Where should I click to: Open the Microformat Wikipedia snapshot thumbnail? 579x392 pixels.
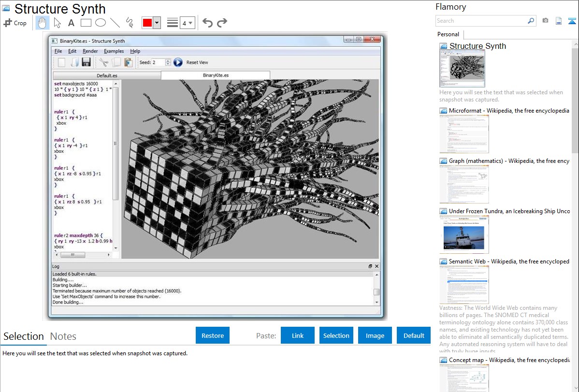(464, 134)
